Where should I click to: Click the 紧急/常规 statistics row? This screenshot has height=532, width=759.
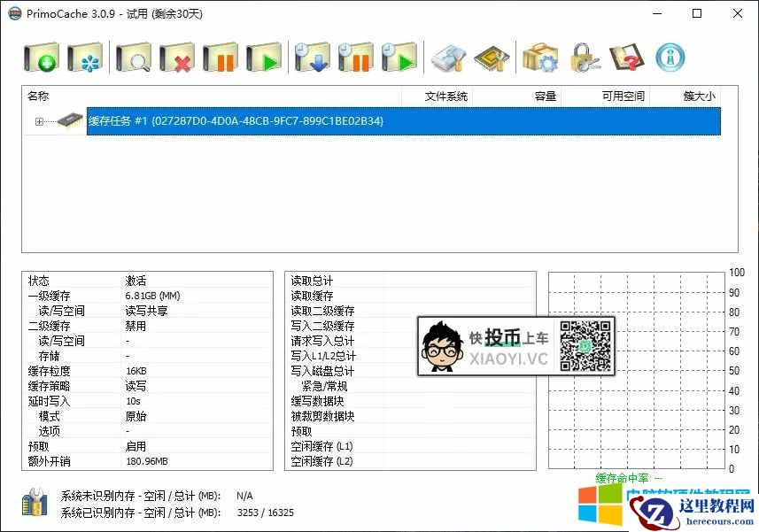(x=410, y=386)
